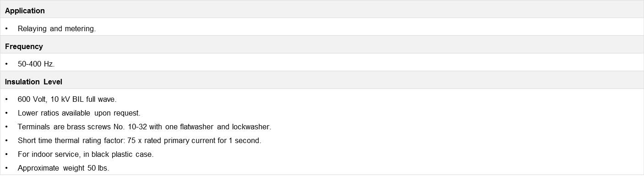Click the bullet before 'Relaying and metering'
The image size is (644, 177).
click(x=7, y=28)
